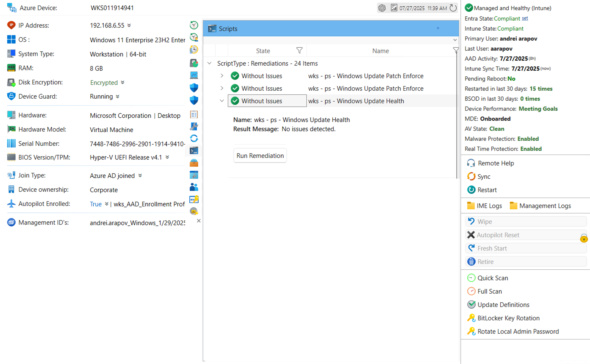Open the clipboard checklist sidebar icon
The image size is (590, 364).
[x=194, y=114]
